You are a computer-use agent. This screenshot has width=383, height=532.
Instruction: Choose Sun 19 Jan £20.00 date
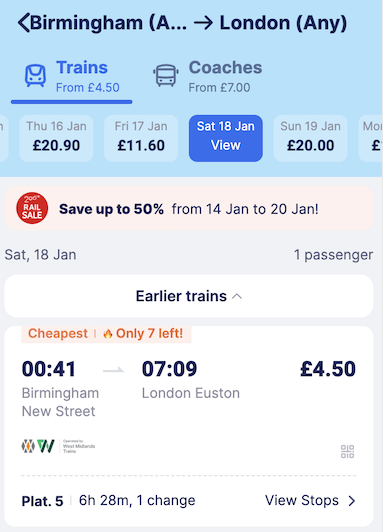click(310, 138)
